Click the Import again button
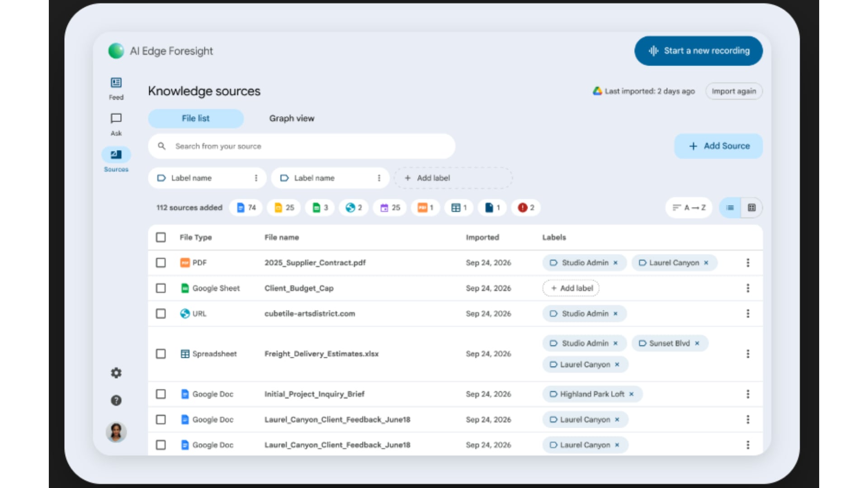The height and width of the screenshot is (488, 868). click(x=734, y=91)
